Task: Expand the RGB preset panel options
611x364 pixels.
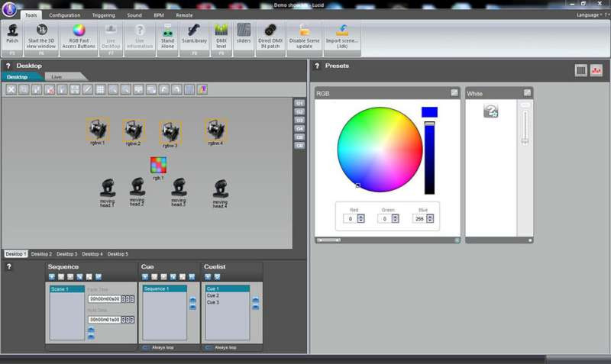Action: [x=454, y=92]
